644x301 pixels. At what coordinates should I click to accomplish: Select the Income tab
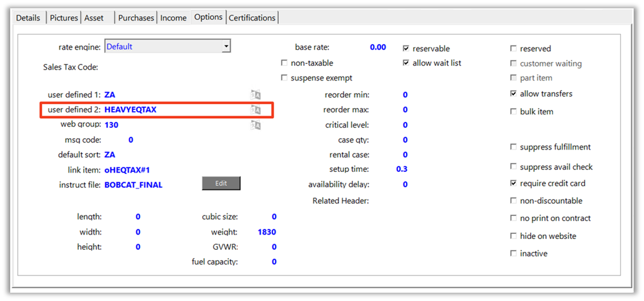tap(173, 18)
